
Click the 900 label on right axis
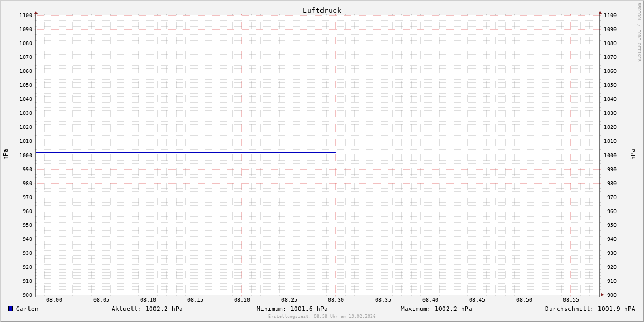[x=610, y=295]
